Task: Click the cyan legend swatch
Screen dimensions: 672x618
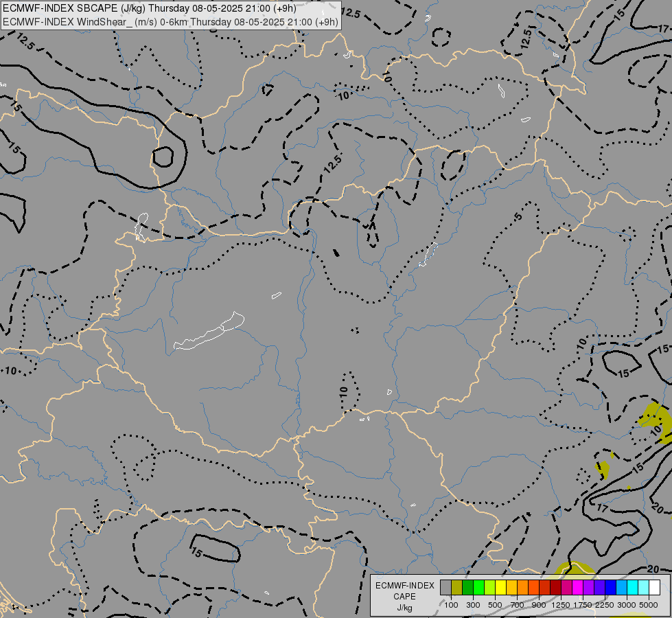Action: tap(633, 588)
